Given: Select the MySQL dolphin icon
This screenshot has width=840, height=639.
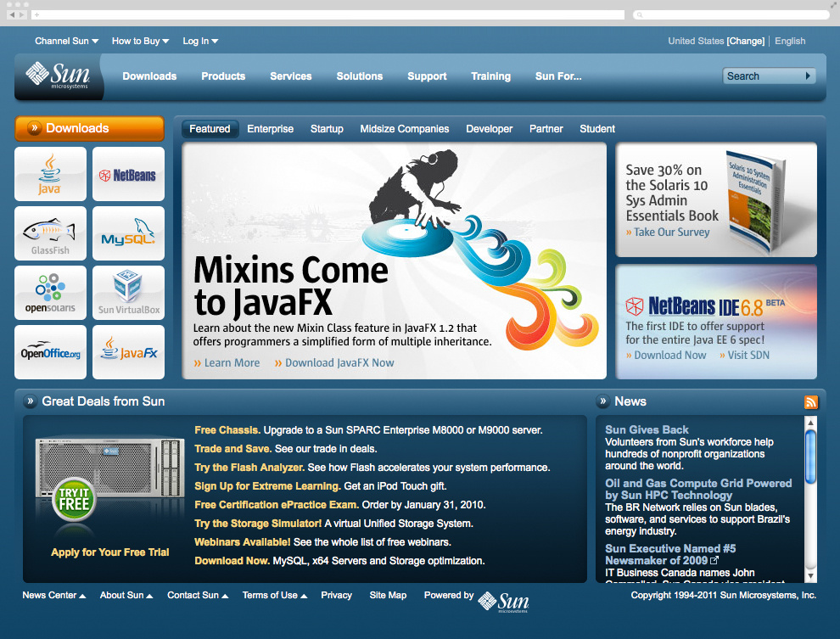Looking at the screenshot, I should pos(128,233).
